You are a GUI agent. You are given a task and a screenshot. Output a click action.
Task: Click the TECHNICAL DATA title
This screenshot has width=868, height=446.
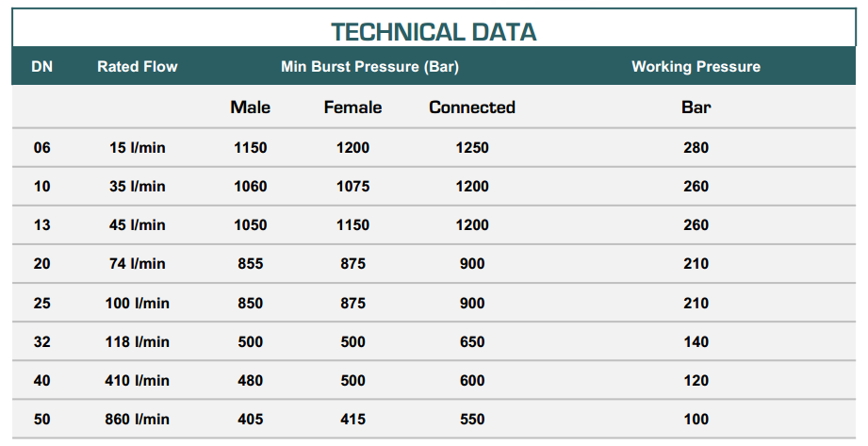434,31
